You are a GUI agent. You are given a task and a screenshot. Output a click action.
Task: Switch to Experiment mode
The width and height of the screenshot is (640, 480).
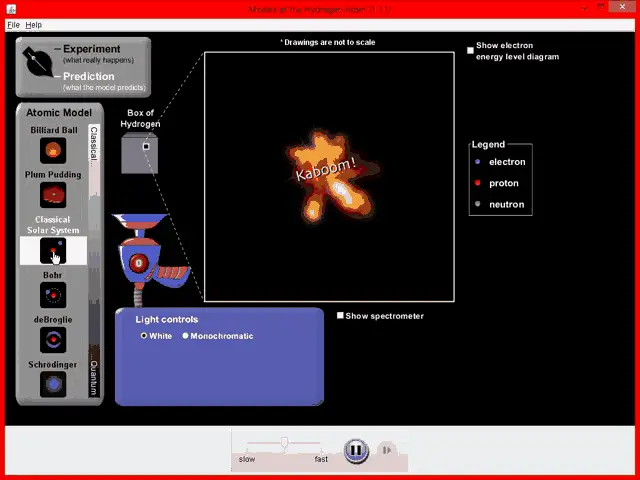coord(91,49)
